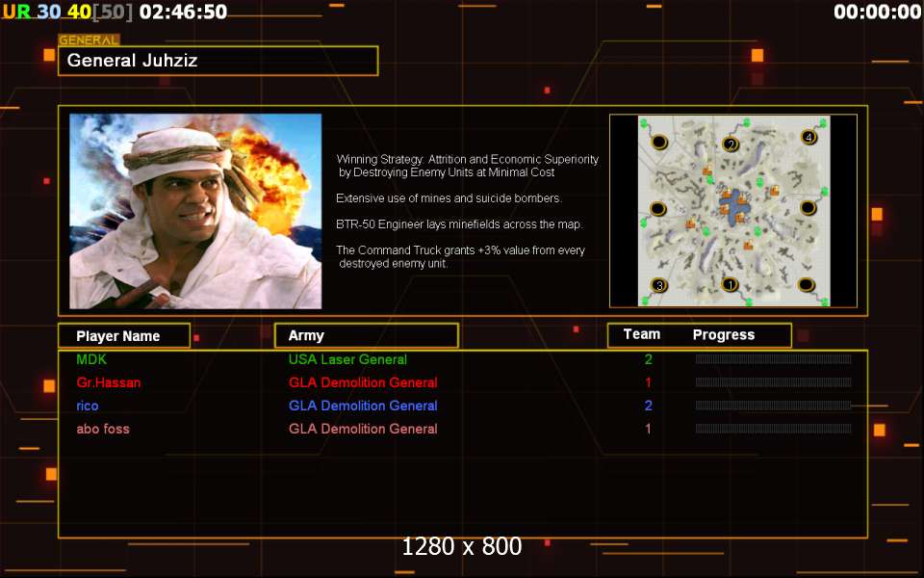Select the blue cross-shaped lake at map center

[x=733, y=208]
